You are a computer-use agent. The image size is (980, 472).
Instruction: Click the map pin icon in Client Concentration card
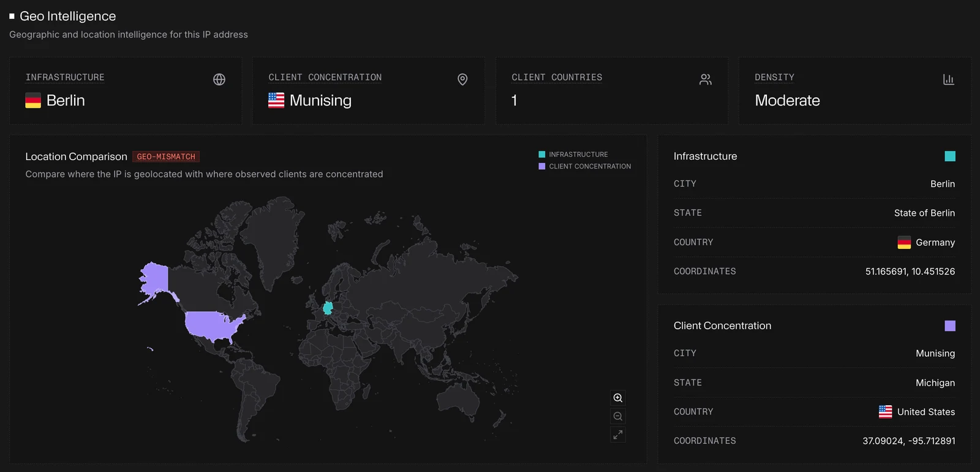pyautogui.click(x=462, y=80)
